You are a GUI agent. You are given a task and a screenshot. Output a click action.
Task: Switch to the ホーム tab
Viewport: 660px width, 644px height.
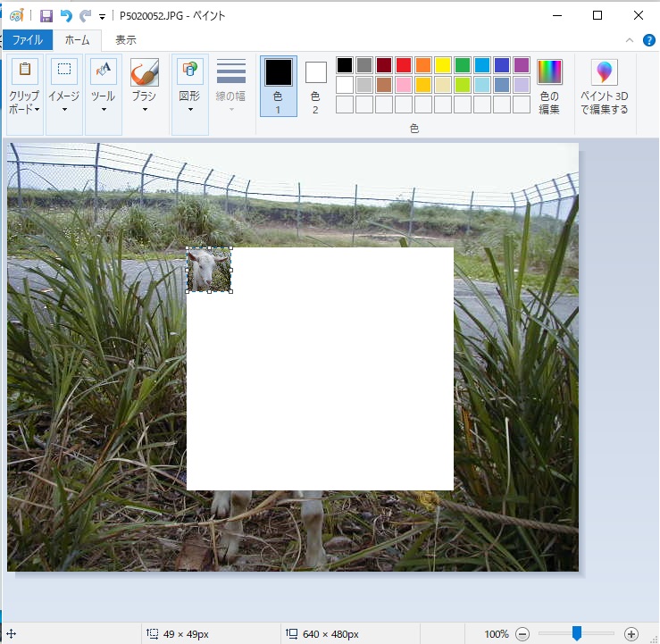(78, 40)
